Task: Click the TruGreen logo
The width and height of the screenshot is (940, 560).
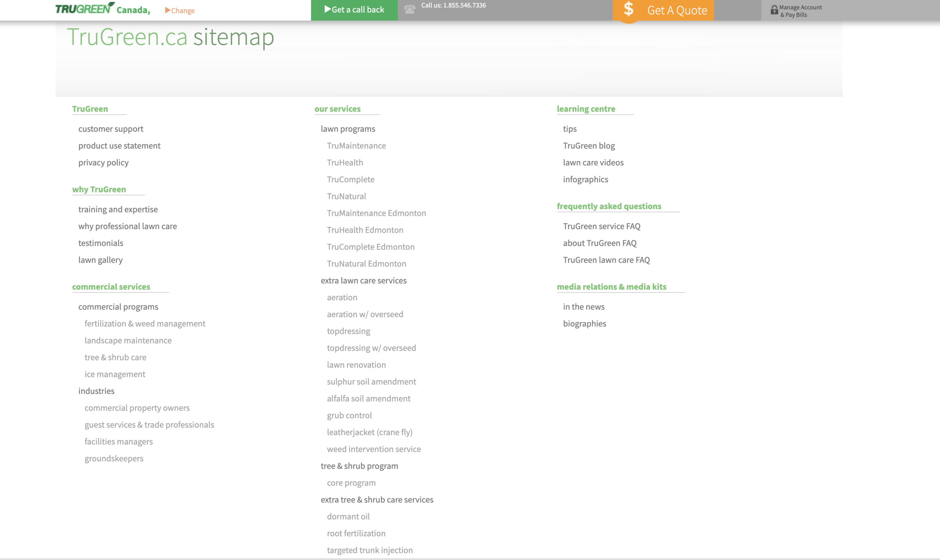Action: pos(85,8)
